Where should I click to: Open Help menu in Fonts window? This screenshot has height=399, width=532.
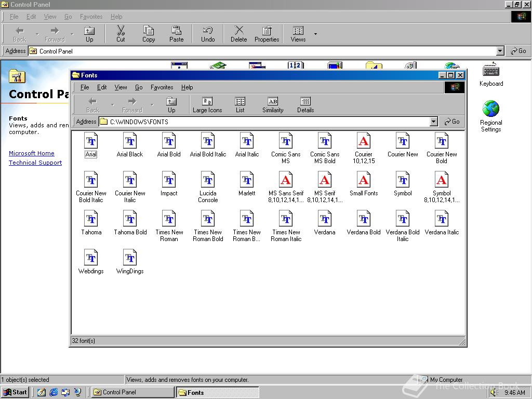(x=187, y=87)
